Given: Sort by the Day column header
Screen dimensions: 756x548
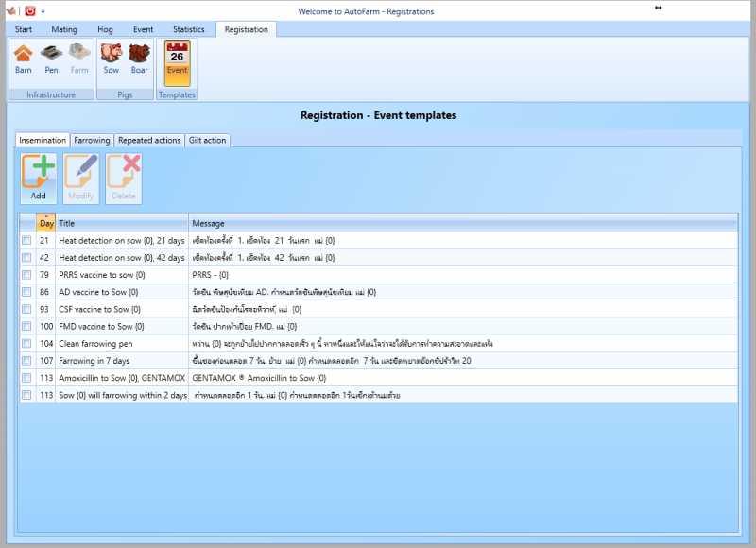Looking at the screenshot, I should (46, 224).
